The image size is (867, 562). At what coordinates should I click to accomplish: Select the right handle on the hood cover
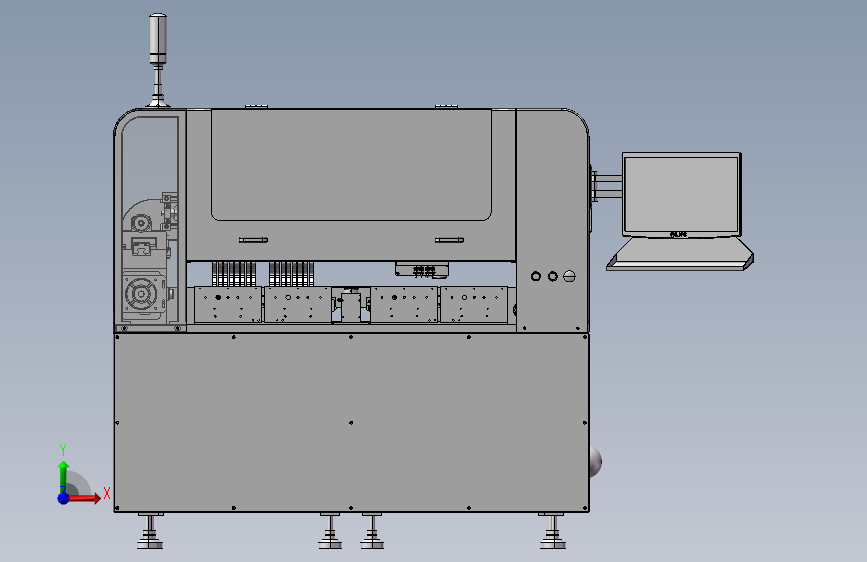click(x=449, y=240)
